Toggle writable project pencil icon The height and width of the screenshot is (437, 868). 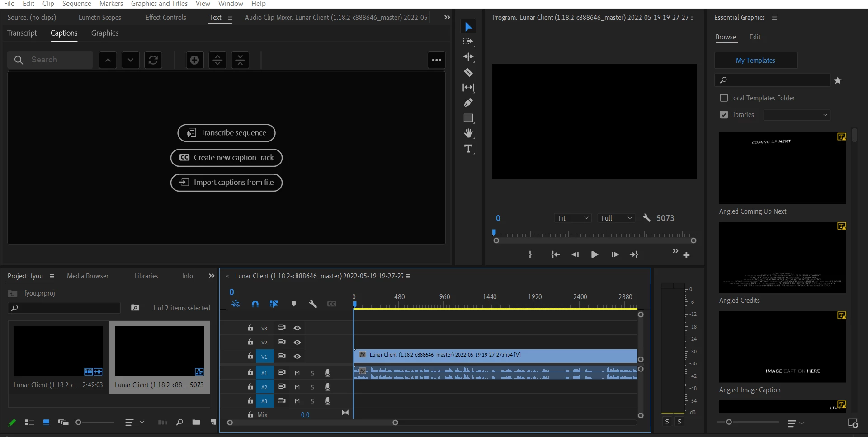[x=12, y=422]
